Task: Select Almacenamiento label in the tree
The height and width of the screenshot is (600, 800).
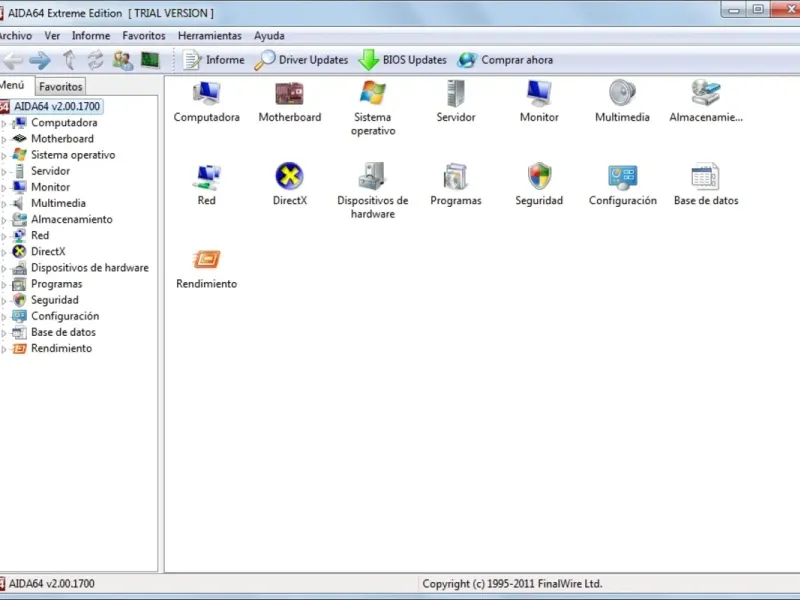Action: [x=71, y=219]
